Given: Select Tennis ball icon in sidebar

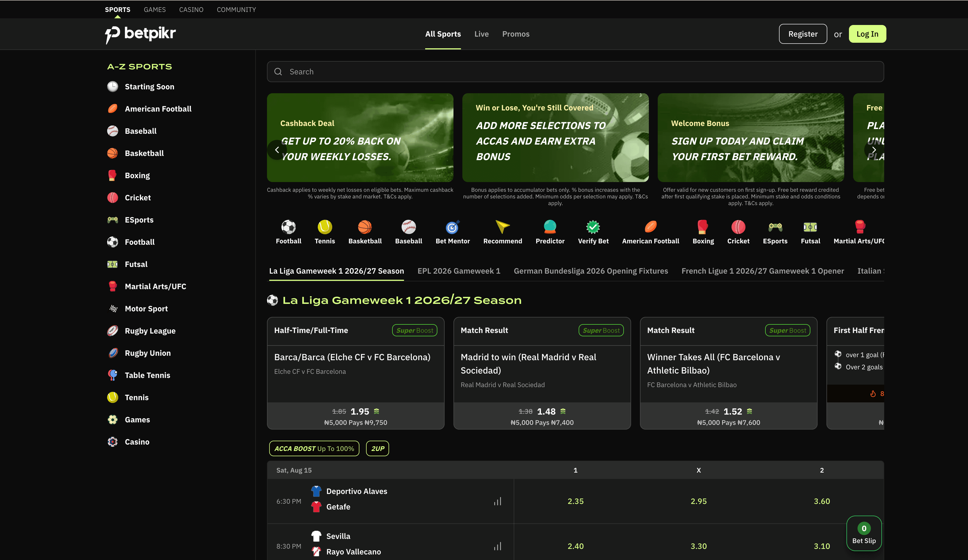Looking at the screenshot, I should [x=113, y=397].
